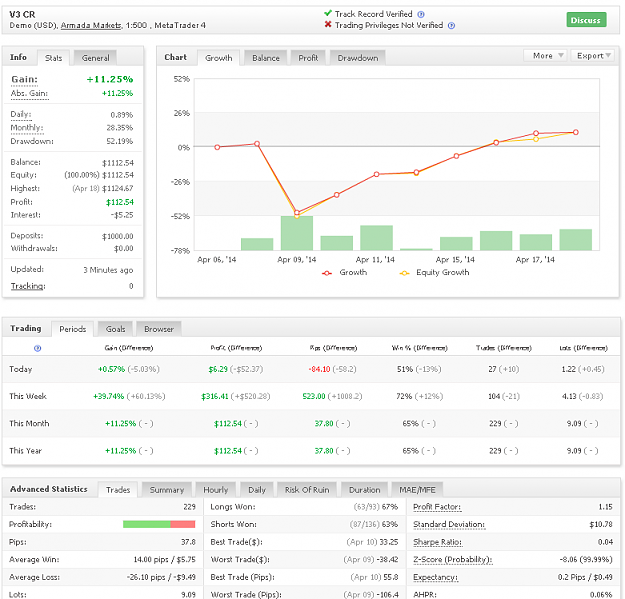Switch to the Stats tab in Info

point(53,58)
